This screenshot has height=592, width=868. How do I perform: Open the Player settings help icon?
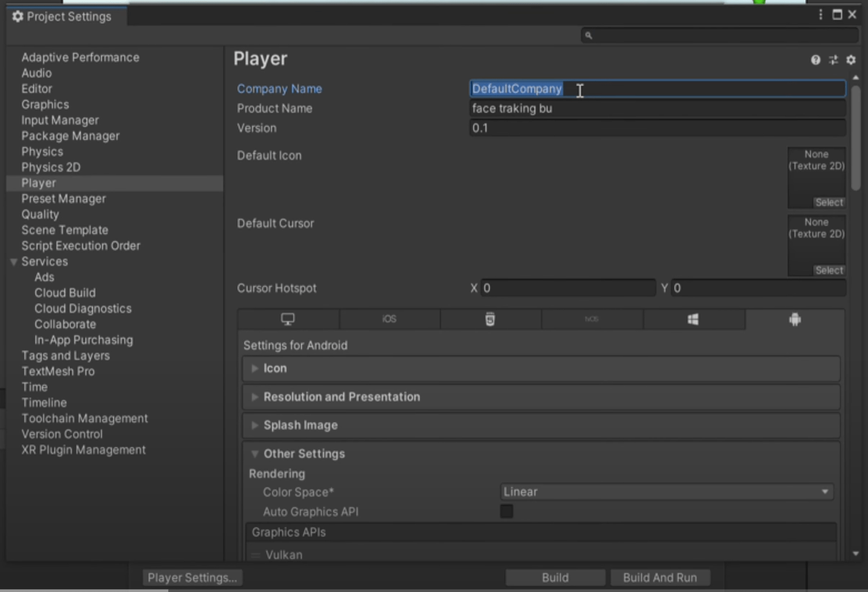[x=816, y=60]
